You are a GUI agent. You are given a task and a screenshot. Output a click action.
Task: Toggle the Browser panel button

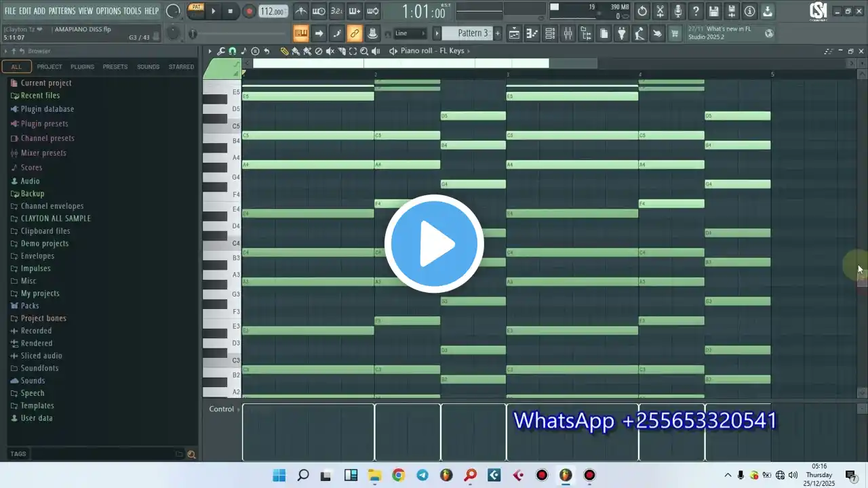[586, 33]
